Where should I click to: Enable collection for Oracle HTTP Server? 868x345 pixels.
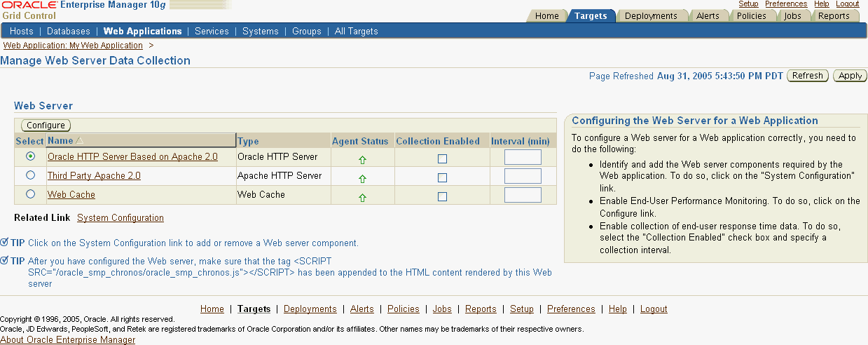(442, 159)
